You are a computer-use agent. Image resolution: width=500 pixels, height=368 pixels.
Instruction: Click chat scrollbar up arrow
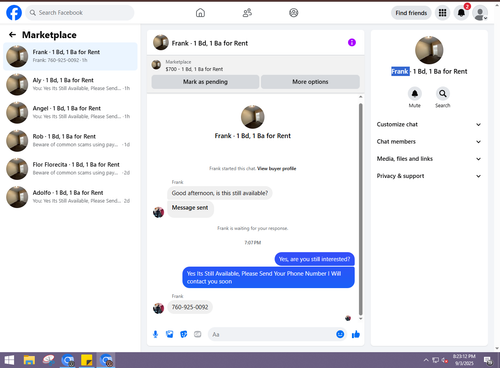pos(360,97)
